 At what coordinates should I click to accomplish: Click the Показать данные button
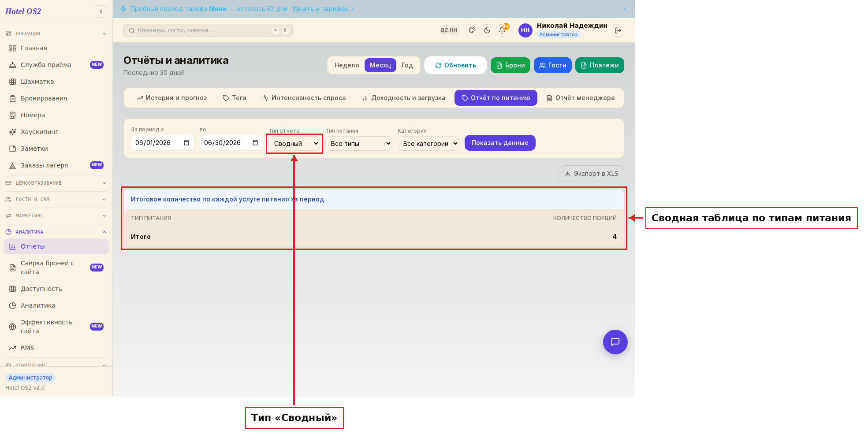point(500,143)
